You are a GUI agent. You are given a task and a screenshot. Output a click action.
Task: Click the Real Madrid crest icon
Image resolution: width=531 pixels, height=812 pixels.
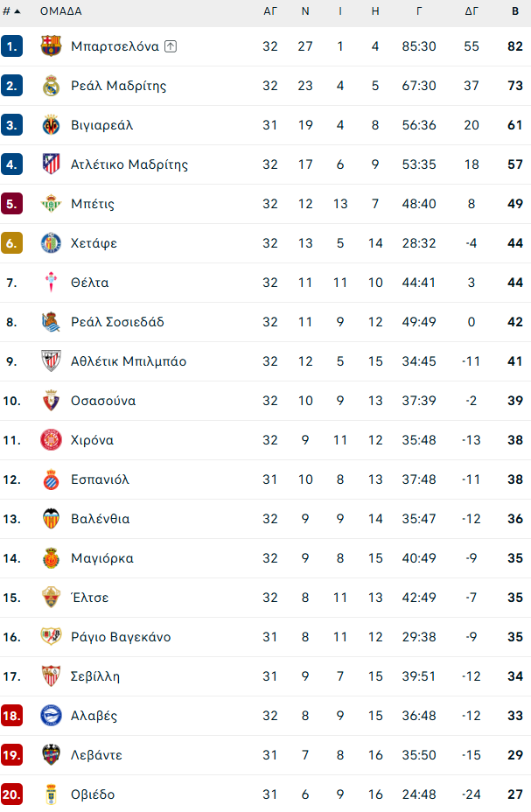pyautogui.click(x=52, y=86)
